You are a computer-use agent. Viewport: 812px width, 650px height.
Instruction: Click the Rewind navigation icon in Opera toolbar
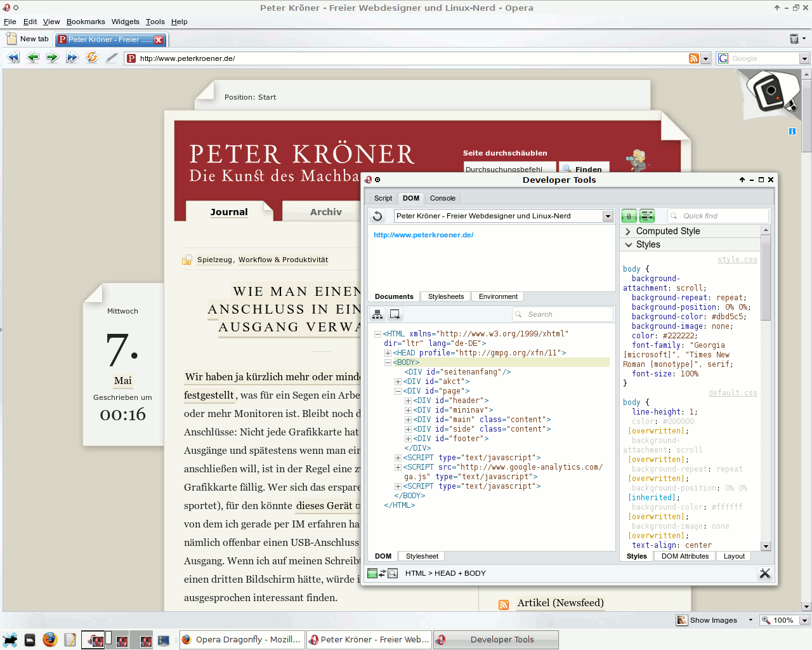tap(13, 58)
